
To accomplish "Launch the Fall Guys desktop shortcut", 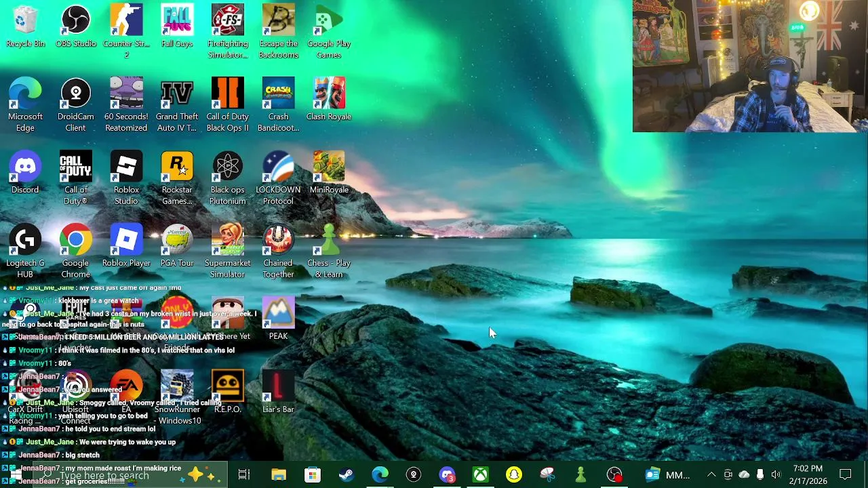I will [177, 27].
